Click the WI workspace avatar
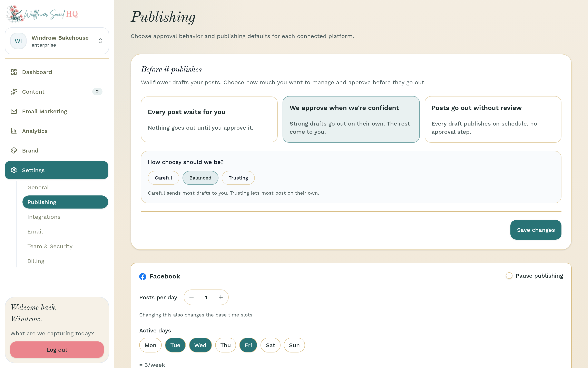 click(18, 41)
